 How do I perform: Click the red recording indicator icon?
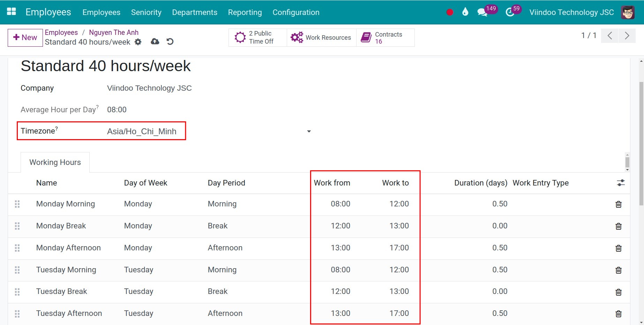[x=450, y=13]
